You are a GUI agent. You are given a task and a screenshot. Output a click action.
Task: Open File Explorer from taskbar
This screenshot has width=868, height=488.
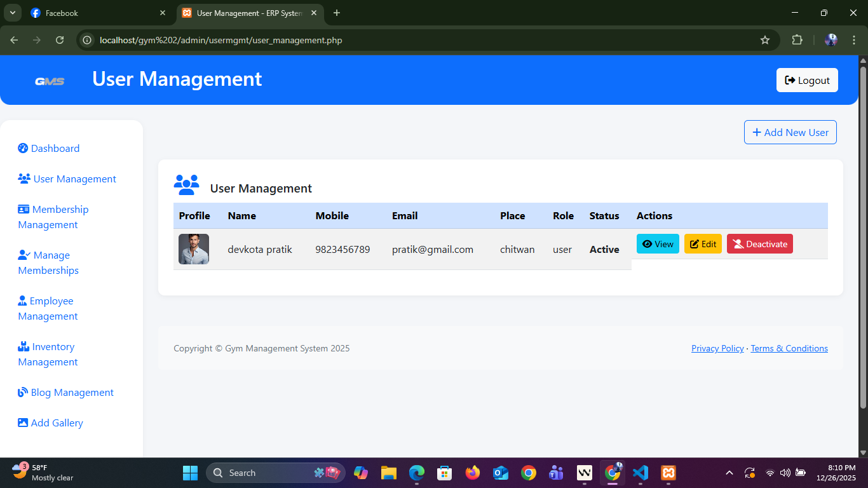(x=389, y=473)
